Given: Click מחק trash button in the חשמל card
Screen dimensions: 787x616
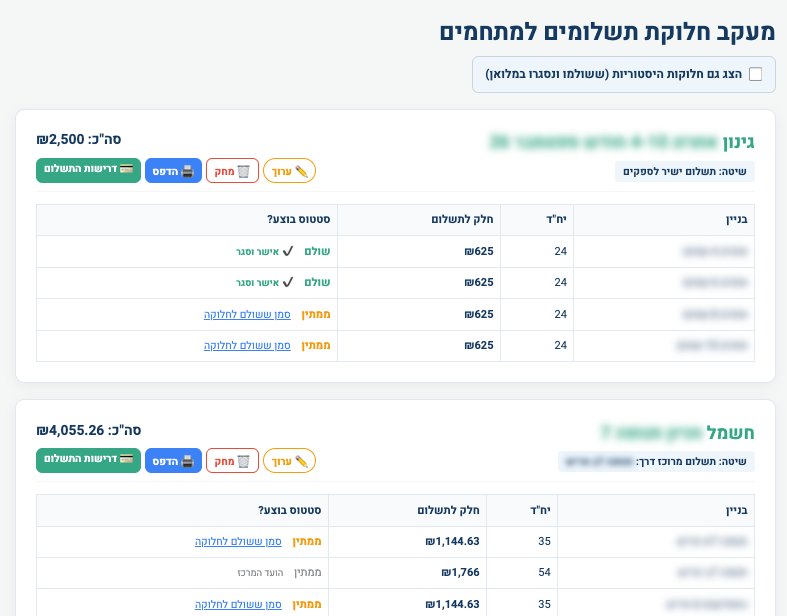Looking at the screenshot, I should click(x=232, y=461).
